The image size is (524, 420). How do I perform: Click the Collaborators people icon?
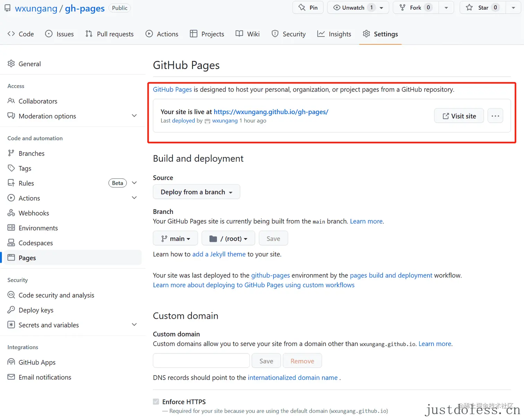pyautogui.click(x=11, y=101)
